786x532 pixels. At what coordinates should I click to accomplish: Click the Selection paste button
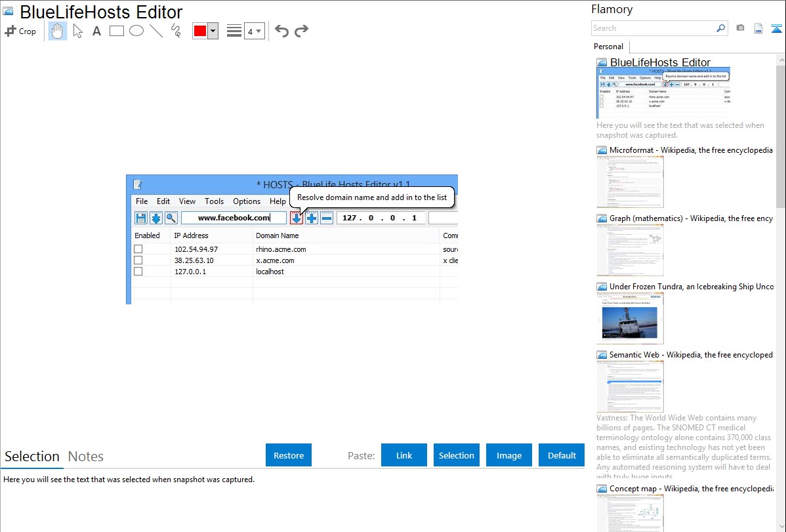point(456,455)
